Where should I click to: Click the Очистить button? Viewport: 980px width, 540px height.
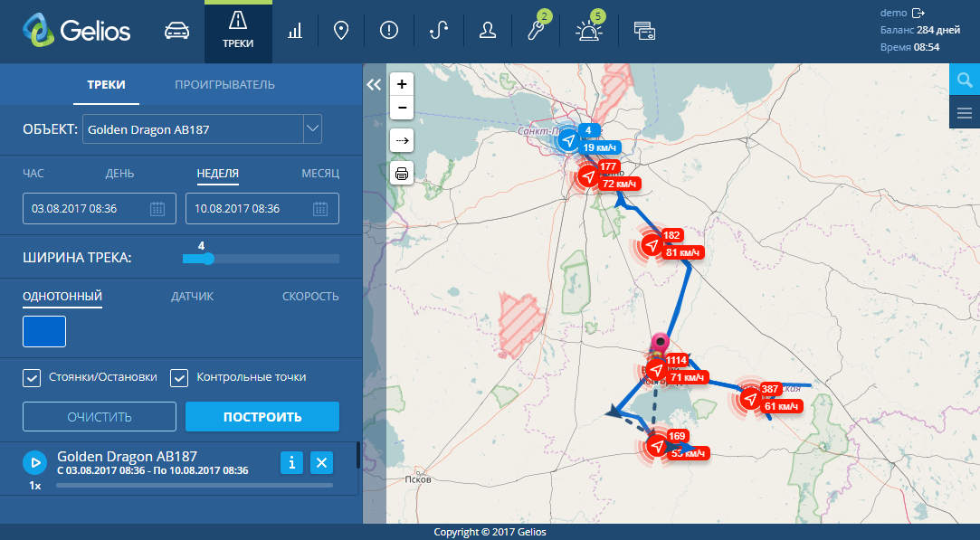[x=100, y=417]
